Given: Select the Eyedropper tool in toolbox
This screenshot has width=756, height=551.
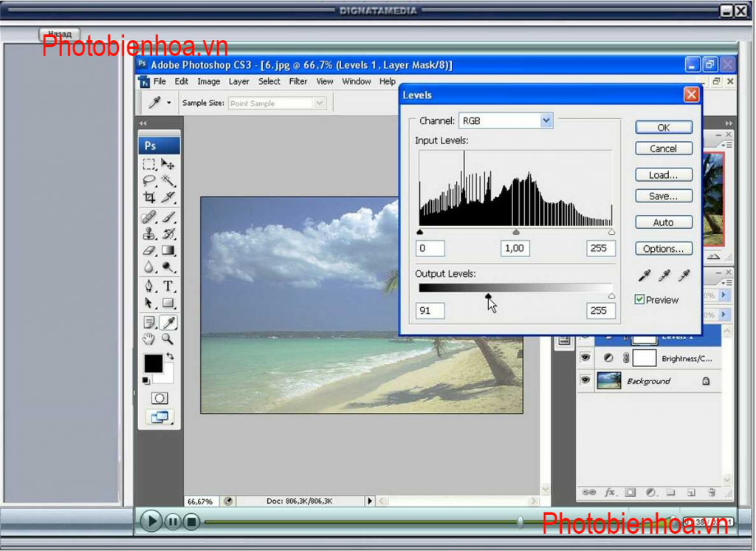Looking at the screenshot, I should pyautogui.click(x=168, y=322).
